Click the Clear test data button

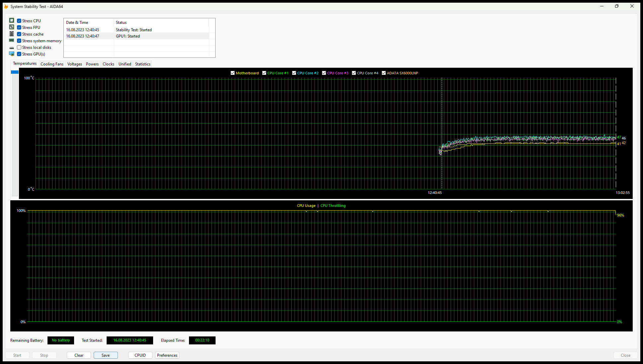click(79, 355)
